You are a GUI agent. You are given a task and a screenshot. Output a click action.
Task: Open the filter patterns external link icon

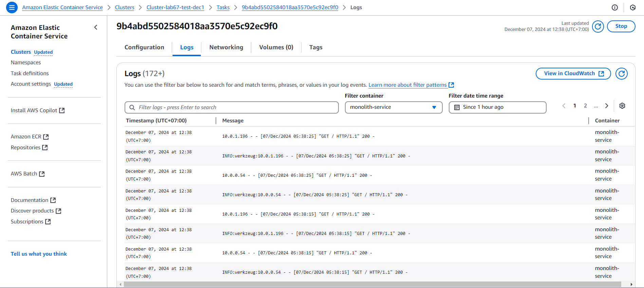pyautogui.click(x=451, y=85)
